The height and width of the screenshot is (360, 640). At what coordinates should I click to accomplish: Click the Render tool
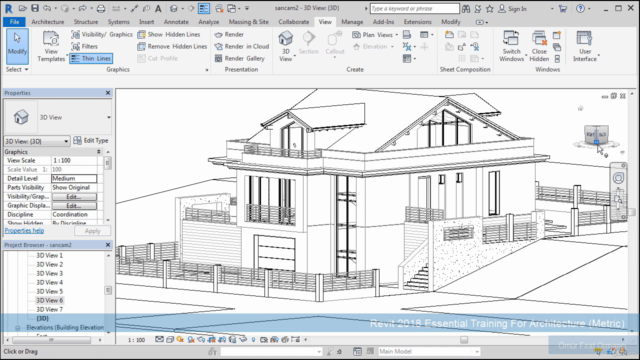pos(229,35)
